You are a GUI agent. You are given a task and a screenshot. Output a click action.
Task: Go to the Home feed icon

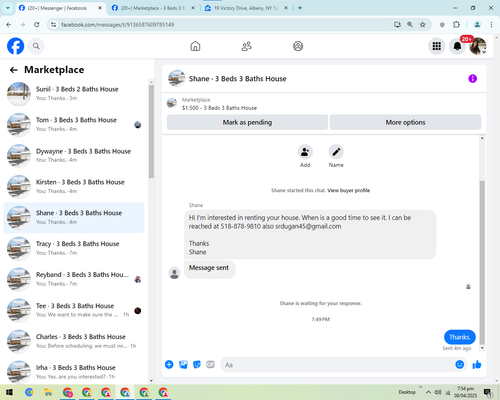point(195,46)
